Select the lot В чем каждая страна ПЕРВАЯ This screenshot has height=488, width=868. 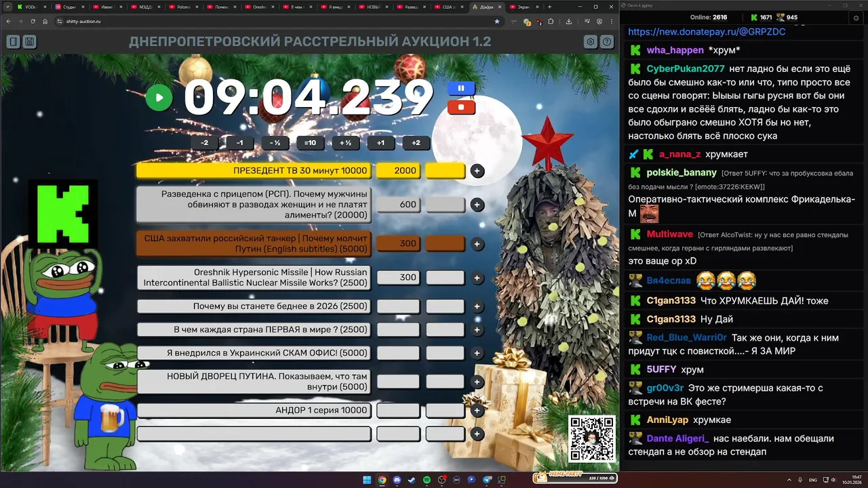[254, 329]
